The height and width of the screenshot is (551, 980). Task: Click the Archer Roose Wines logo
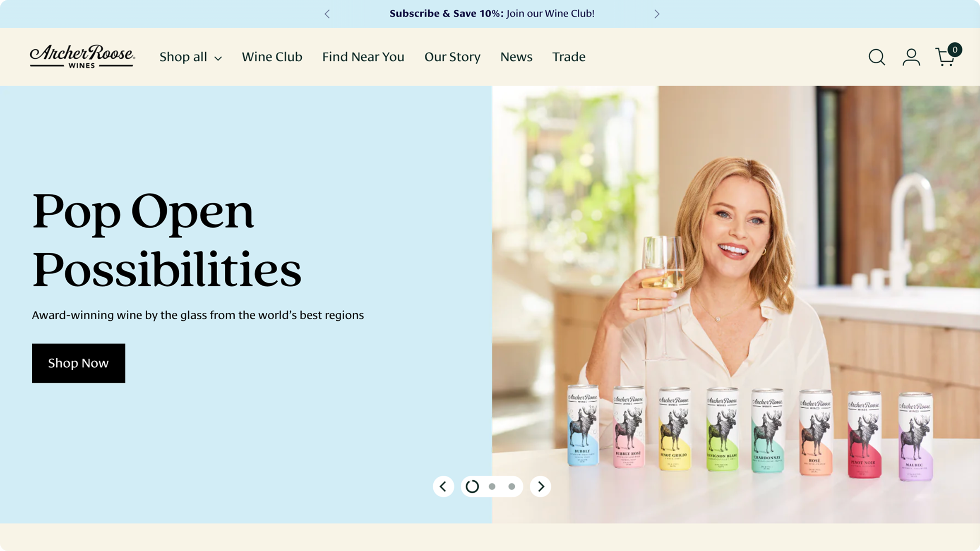click(x=82, y=56)
